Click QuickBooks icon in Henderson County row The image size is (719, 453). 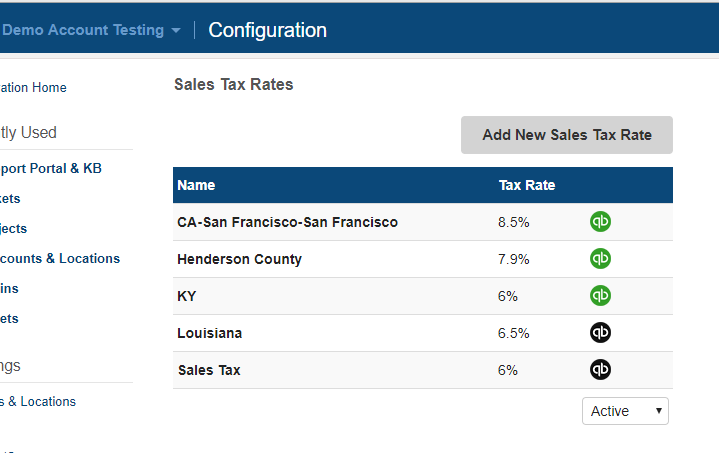coord(600,259)
